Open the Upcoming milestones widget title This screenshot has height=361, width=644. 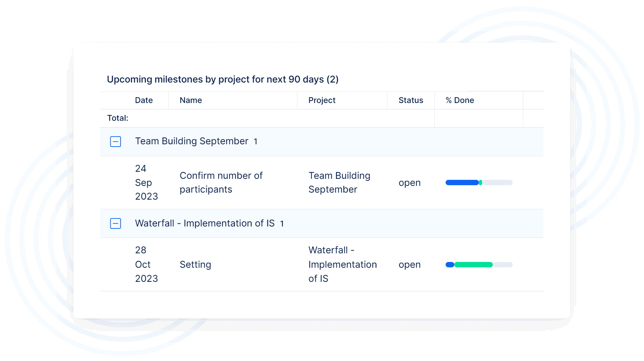(x=222, y=80)
